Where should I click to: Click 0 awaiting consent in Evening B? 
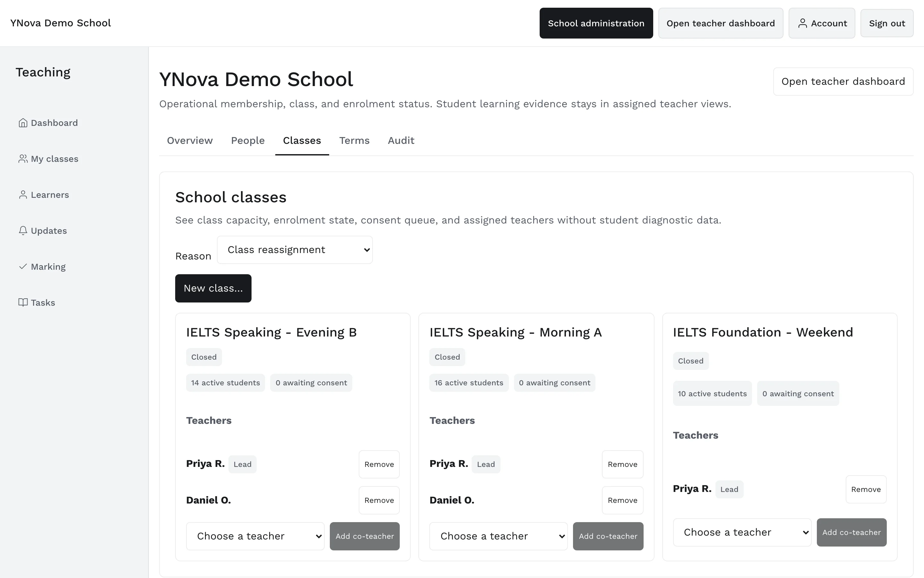tap(311, 383)
